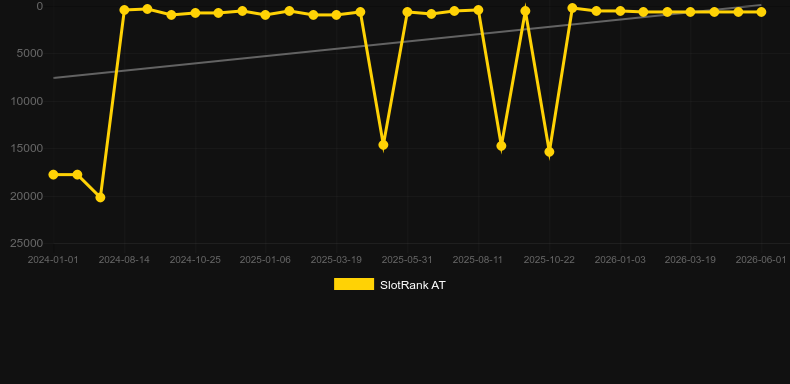Click the 2026-06-01 axis date label
Image resolution: width=790 pixels, height=384 pixels.
coord(761,260)
